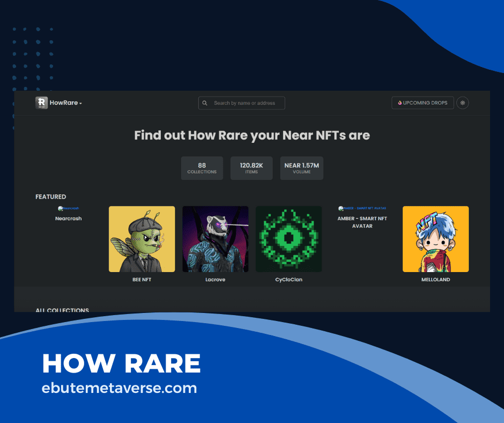Click the ebutemetaverse.com text
Image resolution: width=504 pixels, height=423 pixels.
[x=119, y=388]
